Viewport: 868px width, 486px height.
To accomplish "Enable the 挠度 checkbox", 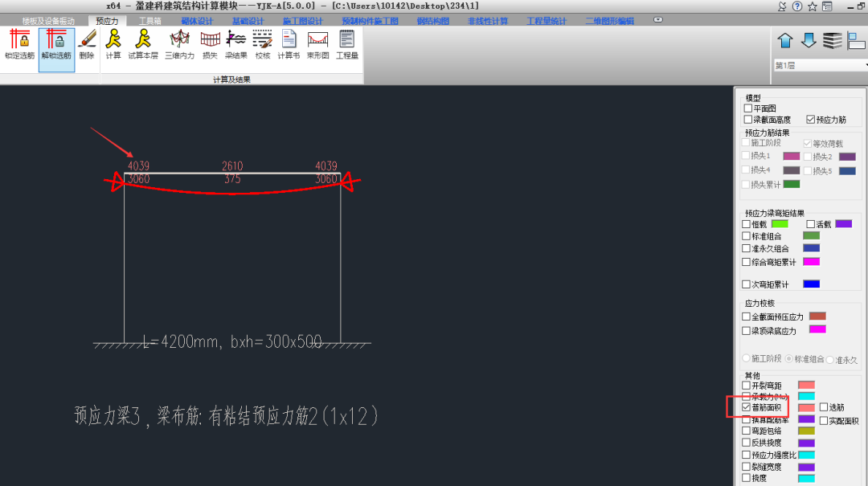I will pyautogui.click(x=746, y=478).
